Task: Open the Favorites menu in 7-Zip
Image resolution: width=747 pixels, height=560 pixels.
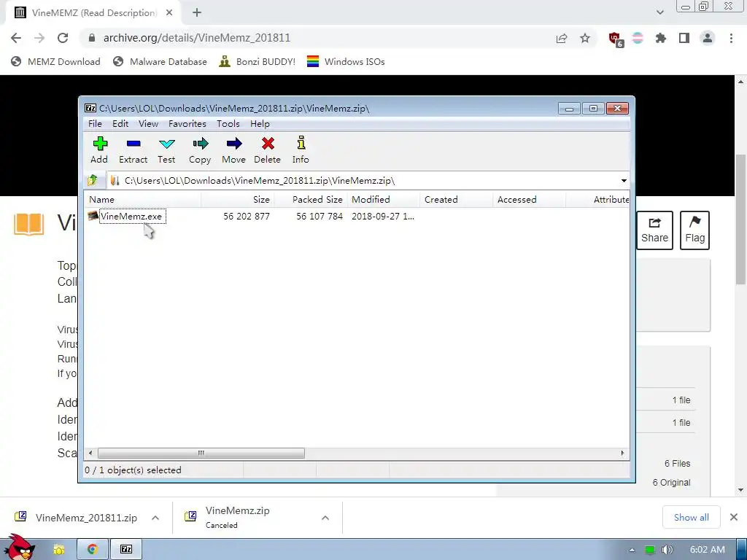Action: [x=187, y=124]
